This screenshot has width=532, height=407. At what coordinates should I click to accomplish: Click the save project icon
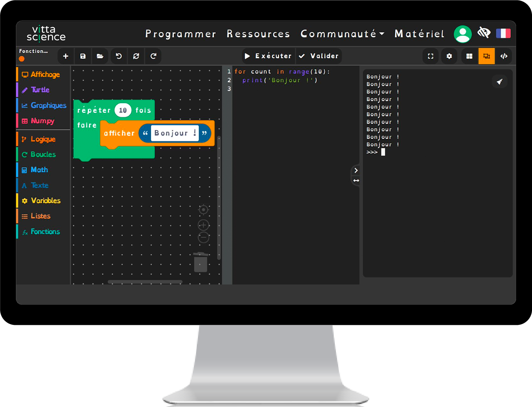[x=83, y=56]
